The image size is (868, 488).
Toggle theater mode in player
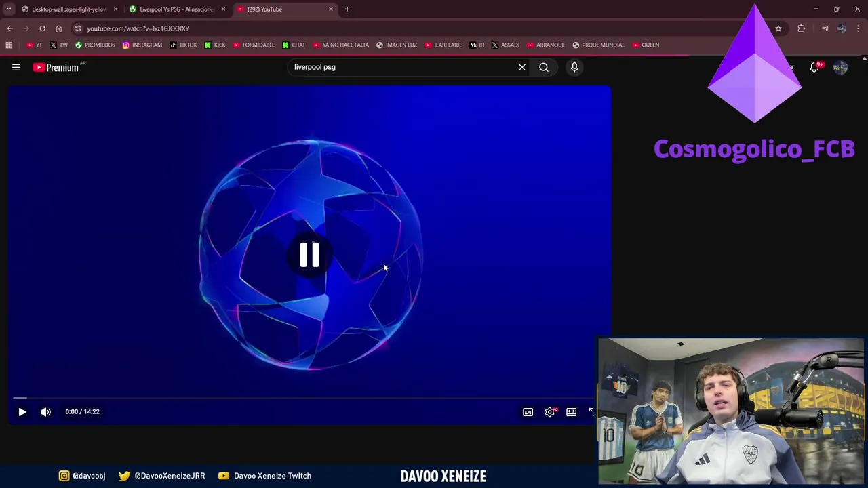[x=572, y=411]
